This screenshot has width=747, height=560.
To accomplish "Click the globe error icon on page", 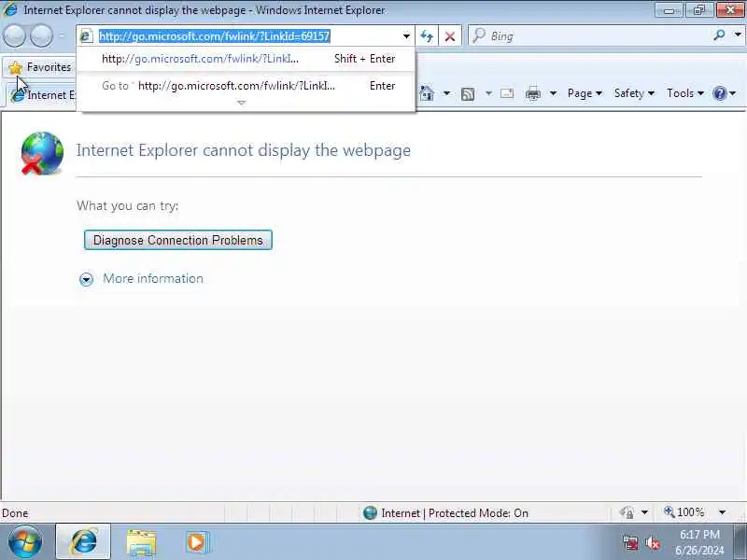I will (x=42, y=153).
